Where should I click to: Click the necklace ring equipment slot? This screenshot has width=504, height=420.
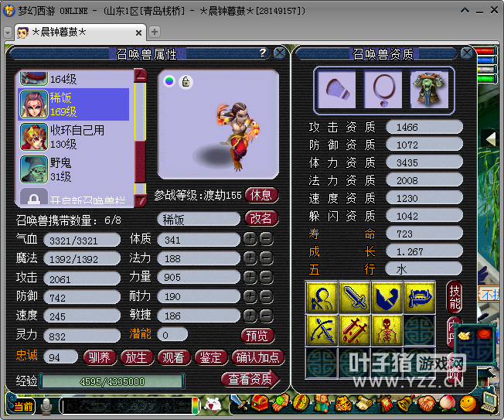click(x=383, y=90)
